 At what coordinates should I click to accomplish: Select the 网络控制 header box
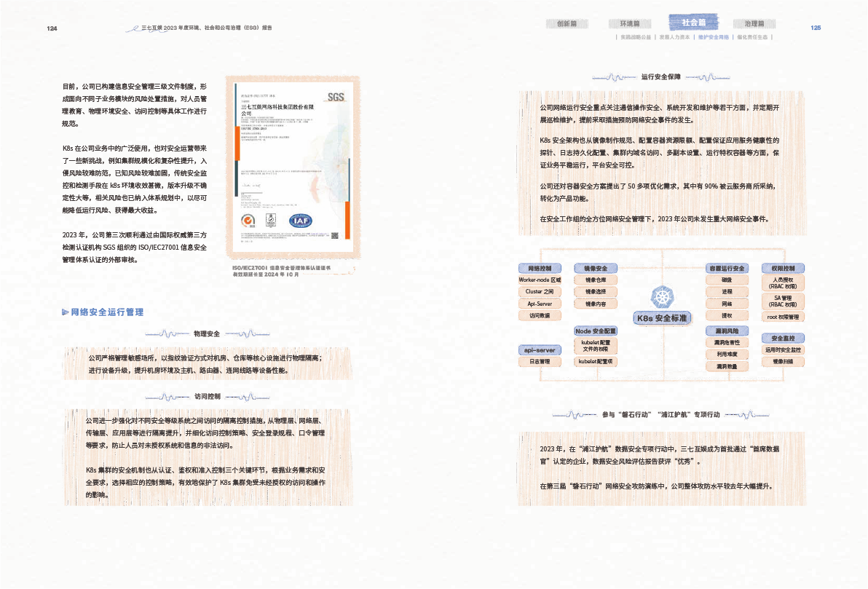[540, 268]
